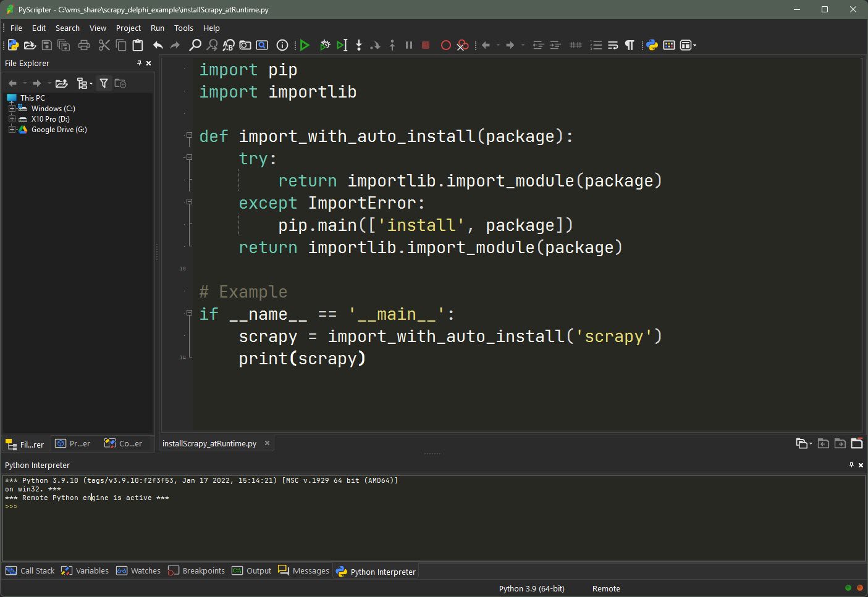This screenshot has width=868, height=597.
Task: Click the New Python file icon
Action: [13, 45]
